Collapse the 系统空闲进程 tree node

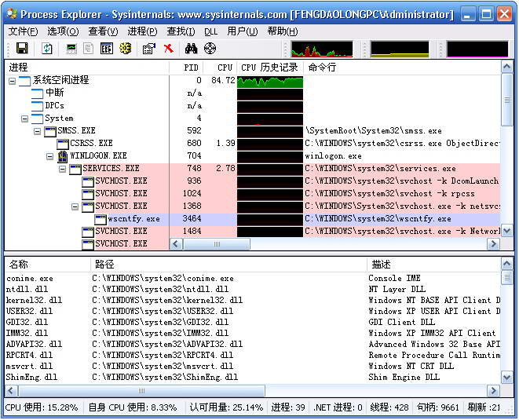pyautogui.click(x=12, y=81)
